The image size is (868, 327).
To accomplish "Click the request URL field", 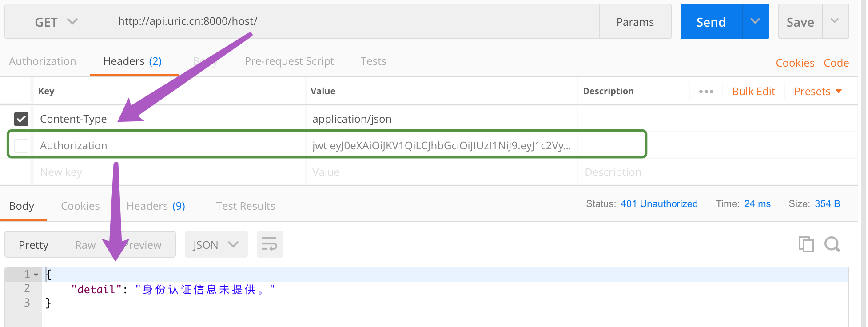I will coord(354,22).
